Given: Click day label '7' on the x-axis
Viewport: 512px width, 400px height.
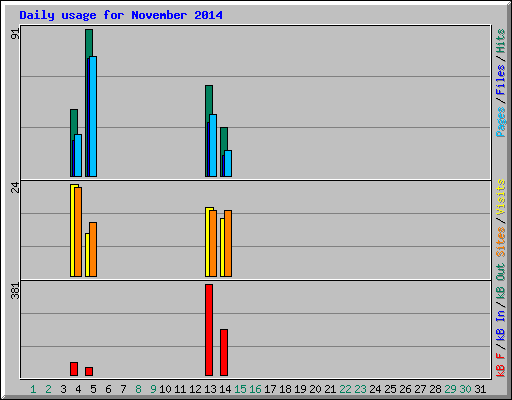Looking at the screenshot, I should coord(123,389).
